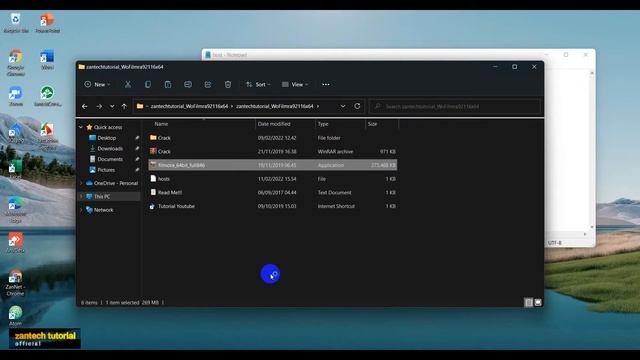Click the Rename icon in toolbar
Viewport: 640px width, 360px height.
(x=188, y=84)
